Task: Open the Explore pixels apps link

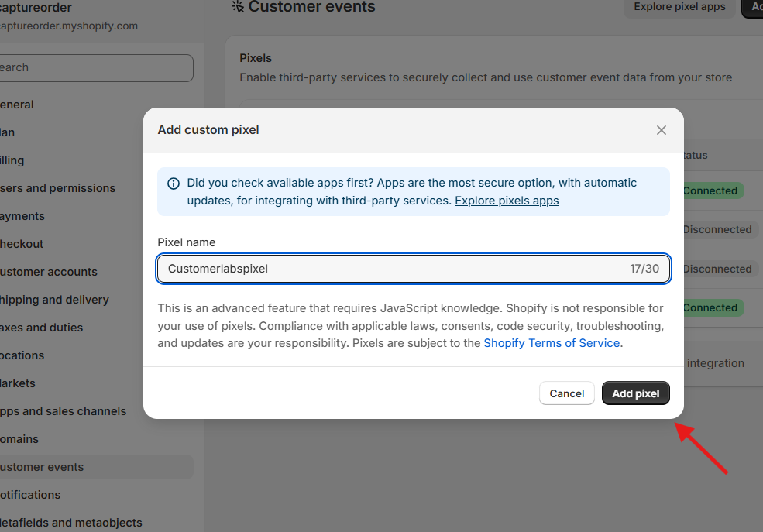Action: [x=507, y=201]
